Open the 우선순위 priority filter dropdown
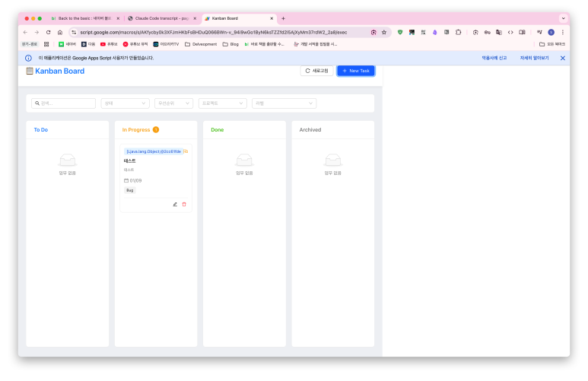The image size is (588, 381). (173, 103)
